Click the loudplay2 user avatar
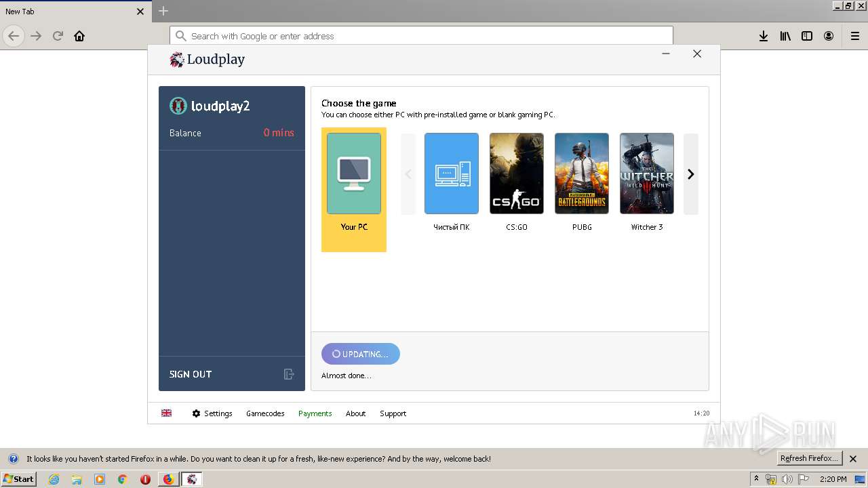Viewport: 868px width, 488px height. point(178,106)
